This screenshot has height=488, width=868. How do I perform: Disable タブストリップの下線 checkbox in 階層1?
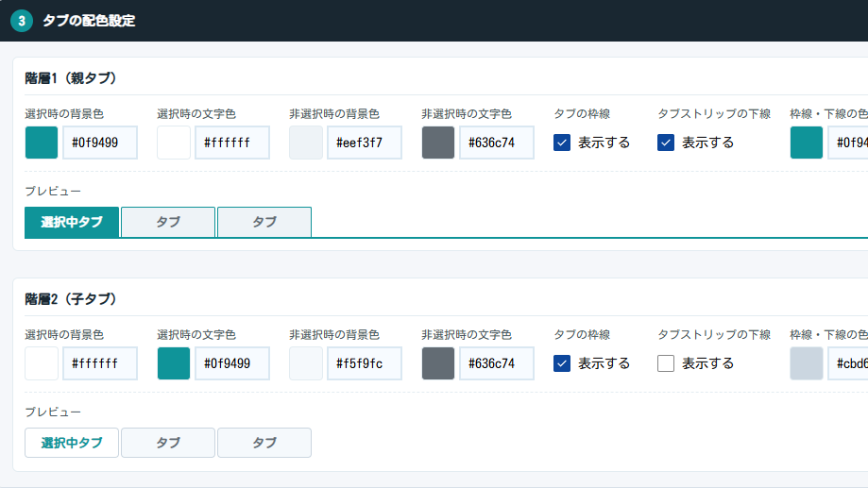tap(666, 143)
